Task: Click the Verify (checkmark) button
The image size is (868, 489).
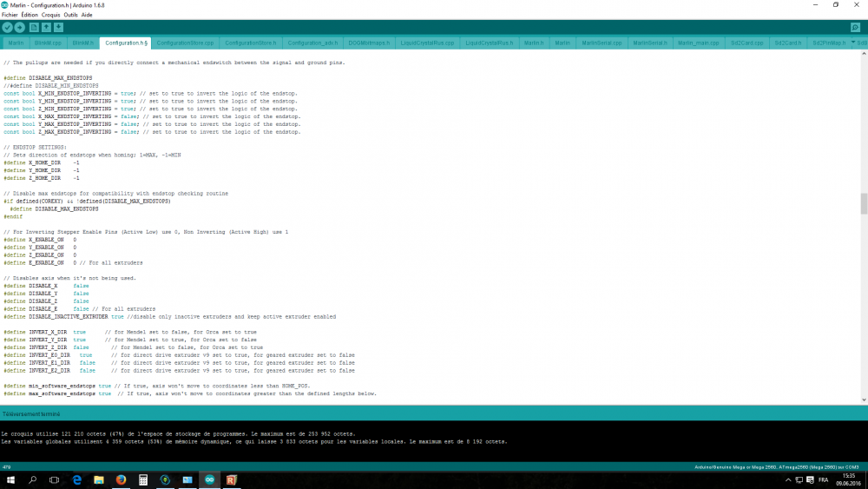Action: click(x=7, y=27)
